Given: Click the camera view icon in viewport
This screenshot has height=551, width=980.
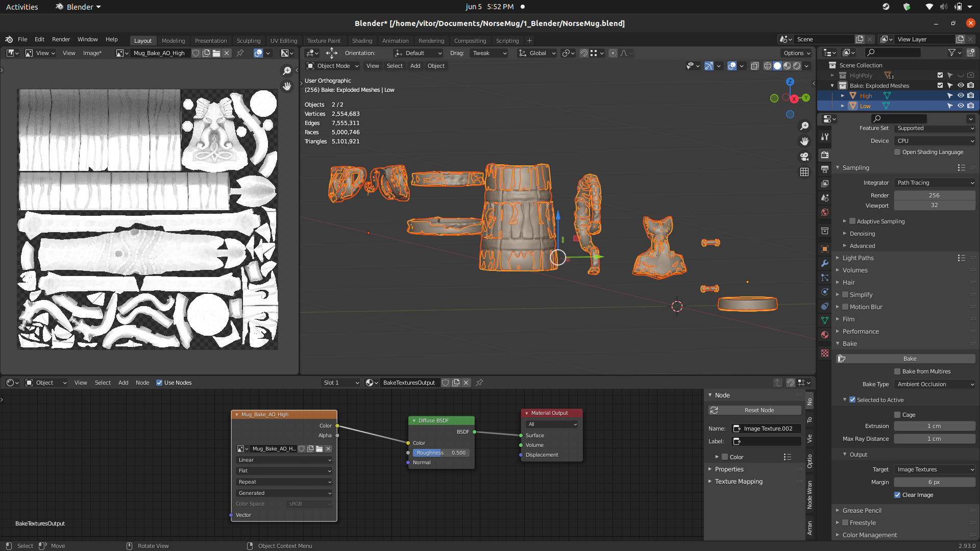Looking at the screenshot, I should coord(804,157).
